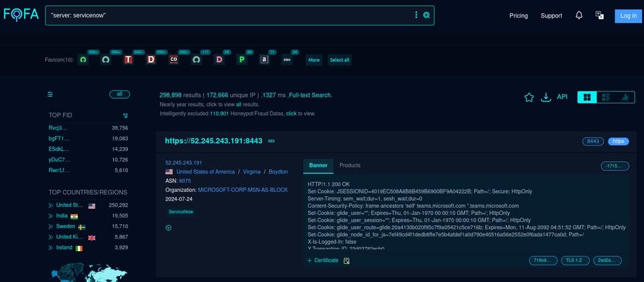Select the red D favicon
644x282 pixels.
[x=151, y=60]
